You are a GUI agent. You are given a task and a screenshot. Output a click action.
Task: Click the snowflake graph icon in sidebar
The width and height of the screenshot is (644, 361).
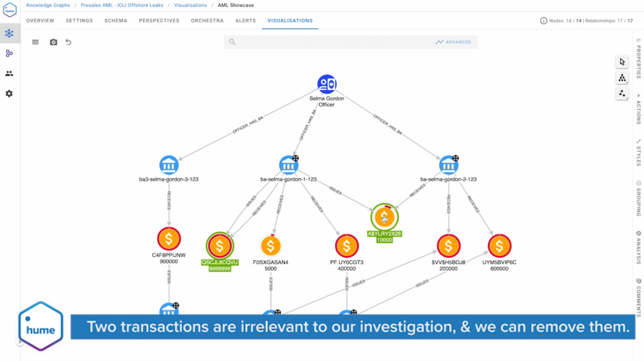tap(9, 33)
